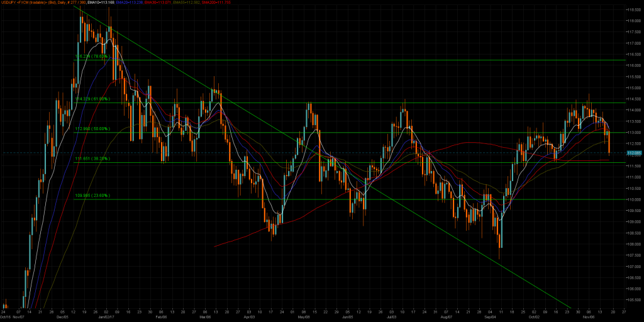644x322 pixels.
Task: Click the 116.000 price axis label
Action: pos(635,65)
